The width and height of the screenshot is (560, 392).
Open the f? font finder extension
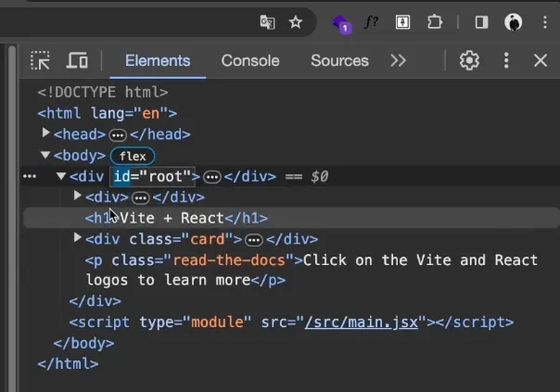tap(372, 22)
